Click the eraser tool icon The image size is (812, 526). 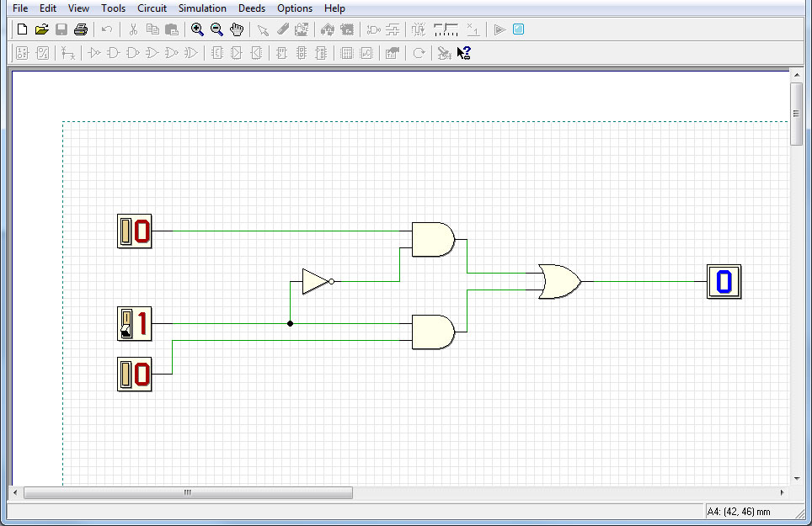tap(282, 29)
